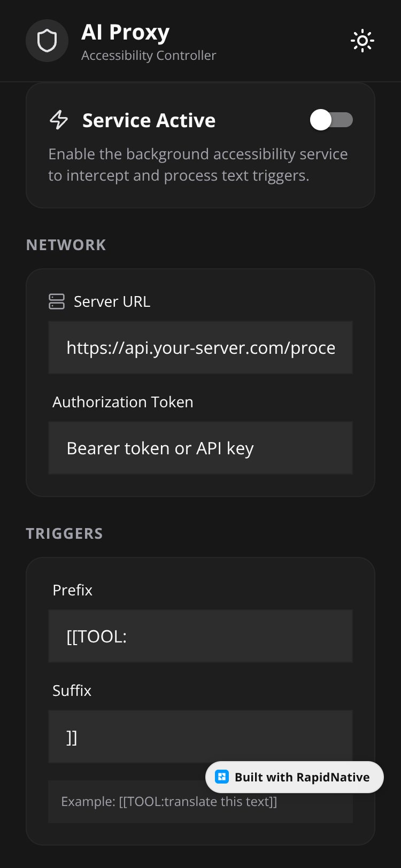Image resolution: width=401 pixels, height=868 pixels.
Task: Click the Server URL label
Action: 112,301
